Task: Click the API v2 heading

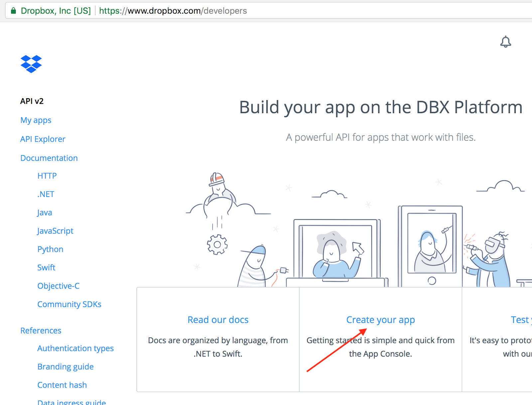Action: [x=32, y=101]
